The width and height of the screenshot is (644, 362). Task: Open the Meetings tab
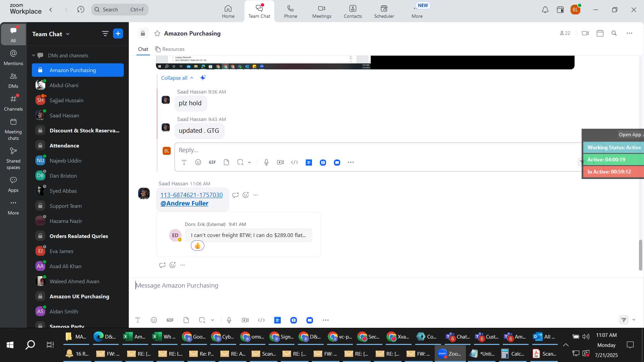322,11
